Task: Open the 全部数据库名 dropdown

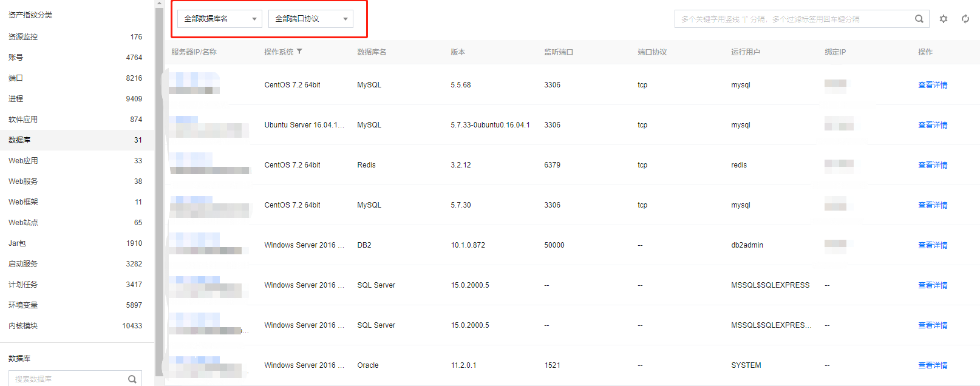Action: tap(220, 19)
